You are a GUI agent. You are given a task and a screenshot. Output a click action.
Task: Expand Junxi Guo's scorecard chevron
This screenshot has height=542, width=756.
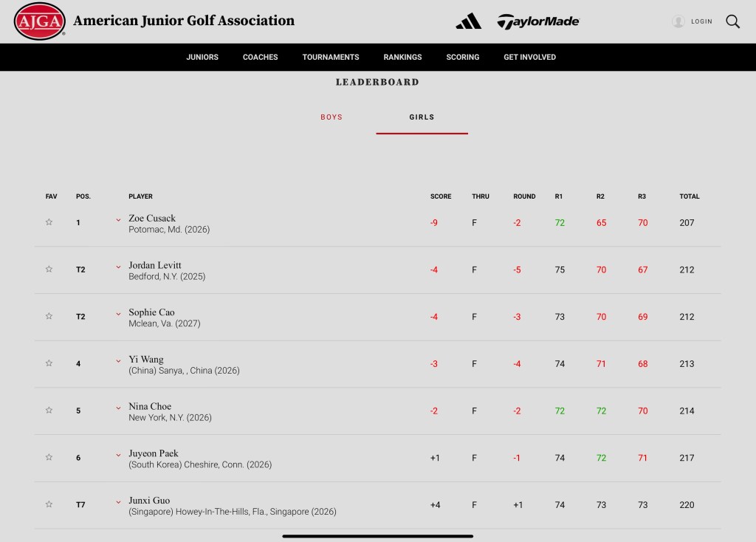click(118, 501)
